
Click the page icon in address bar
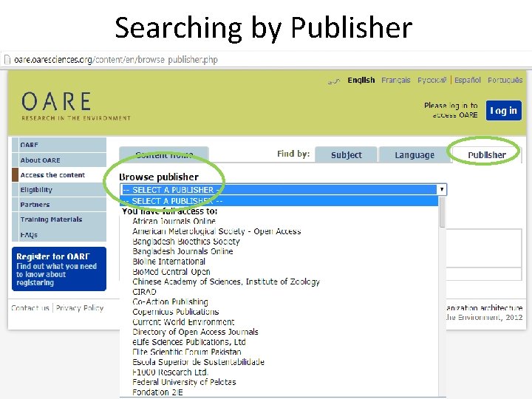(7, 60)
